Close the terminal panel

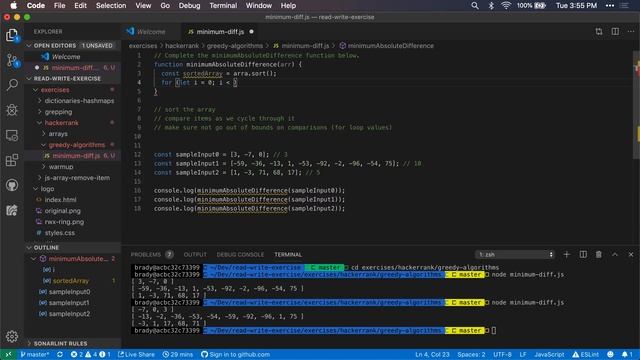click(x=631, y=254)
